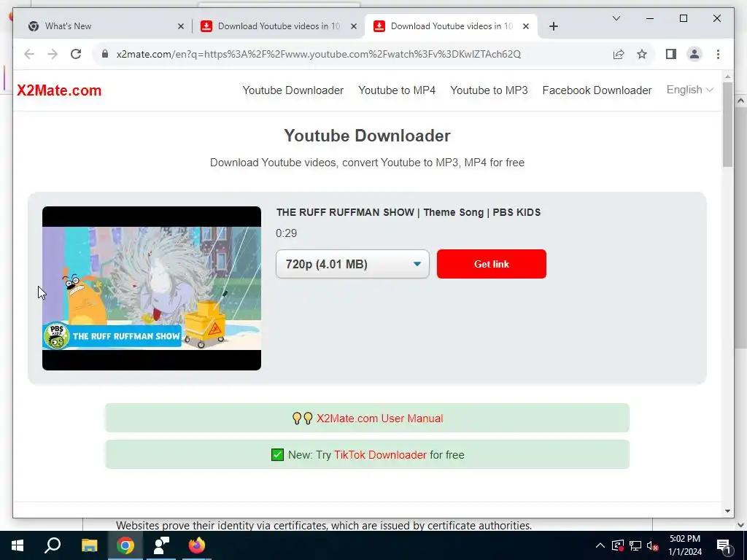Click the page vertical scrollbar thumb
Image resolution: width=747 pixels, height=560 pixels.
coord(727,124)
